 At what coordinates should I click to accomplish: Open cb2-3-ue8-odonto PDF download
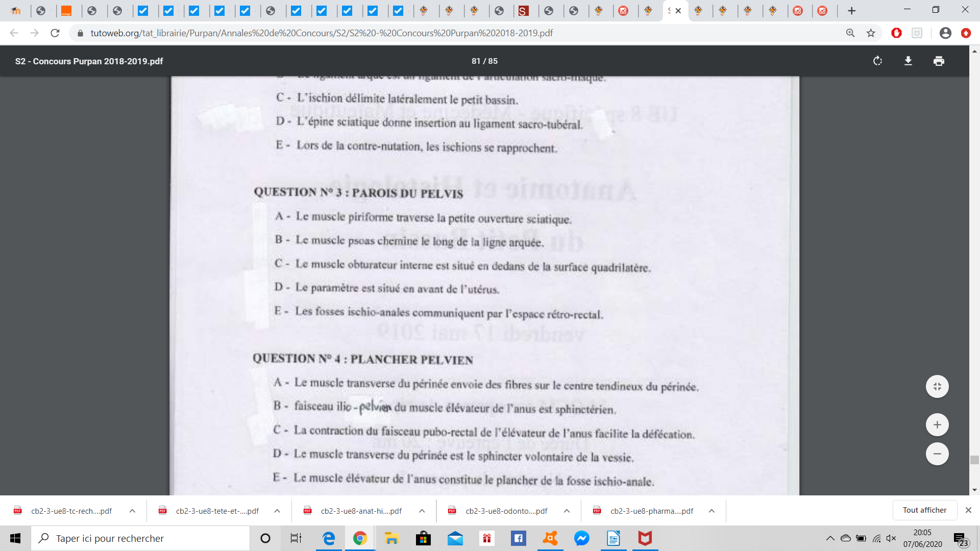(x=505, y=511)
